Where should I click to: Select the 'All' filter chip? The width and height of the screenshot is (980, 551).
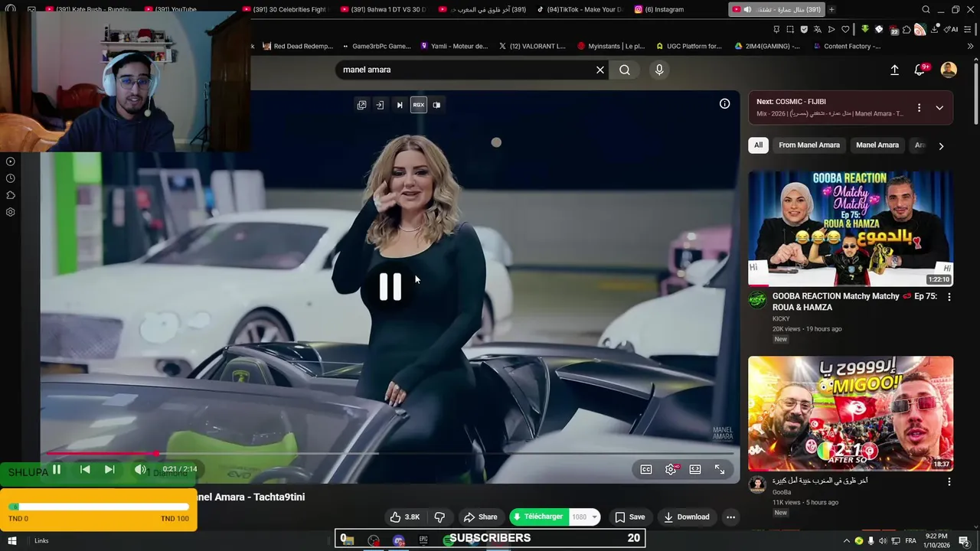pos(758,145)
